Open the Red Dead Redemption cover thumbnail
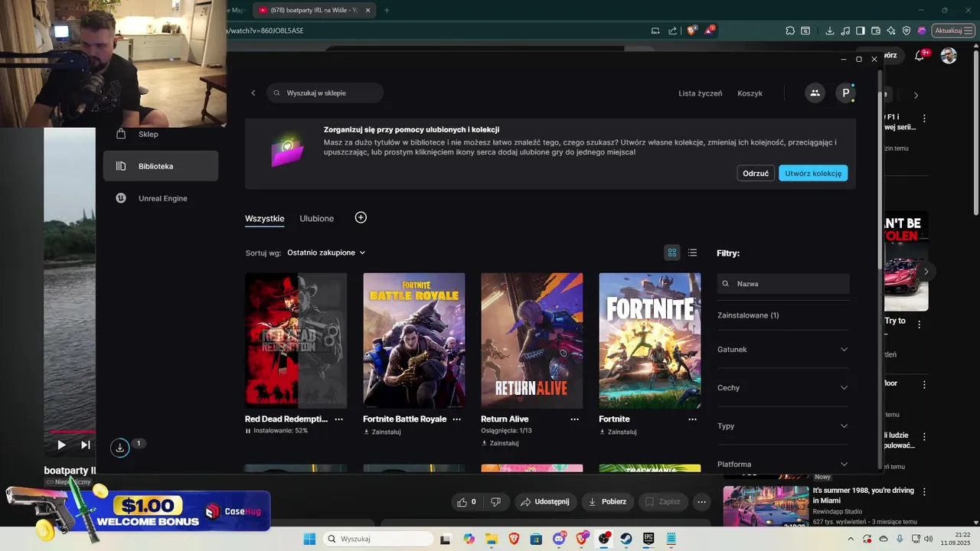The height and width of the screenshot is (551, 980). coord(296,341)
